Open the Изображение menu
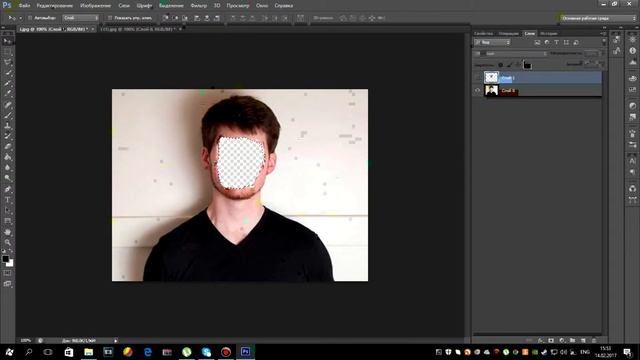640x360 pixels. (96, 6)
